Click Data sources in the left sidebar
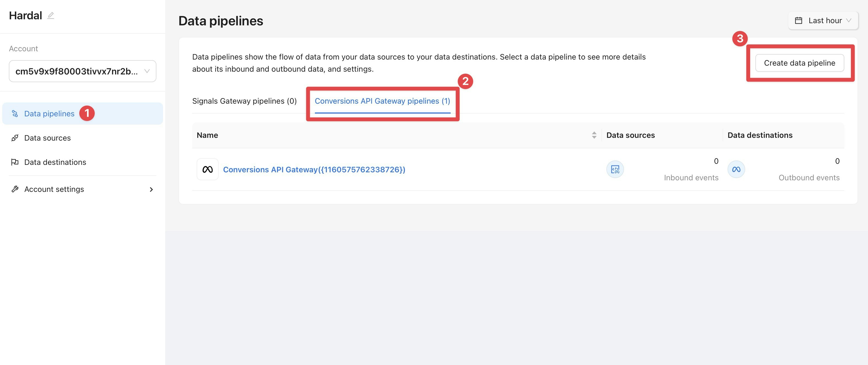Viewport: 868px width, 365px height. [47, 138]
